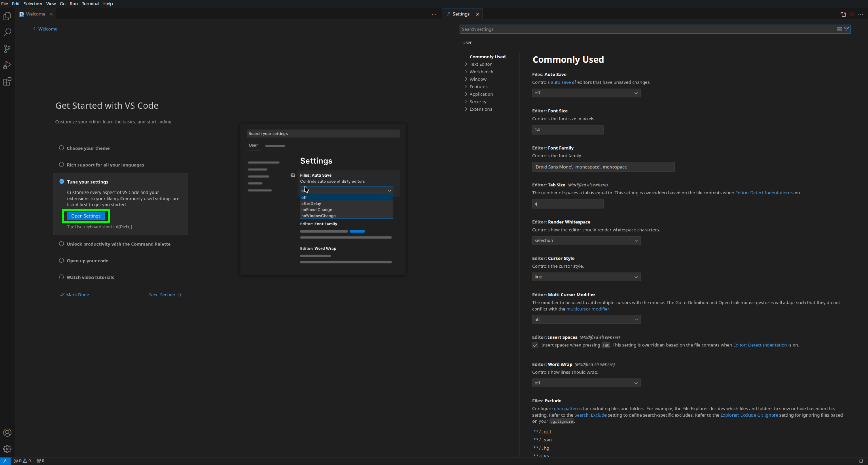Open More Actions for Settings editor group
Screen dimensions: 868x465
tap(861, 14)
